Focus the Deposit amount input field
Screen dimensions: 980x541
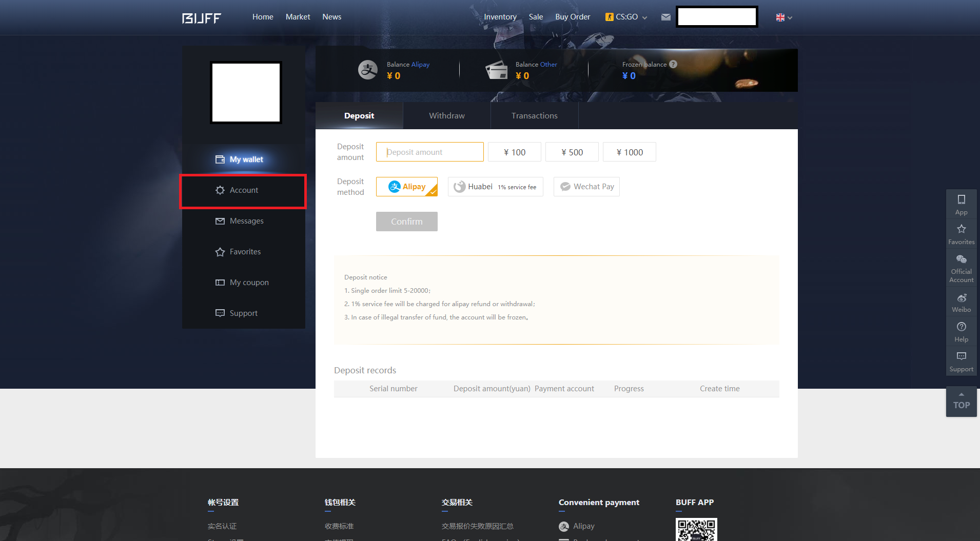pyautogui.click(x=430, y=152)
